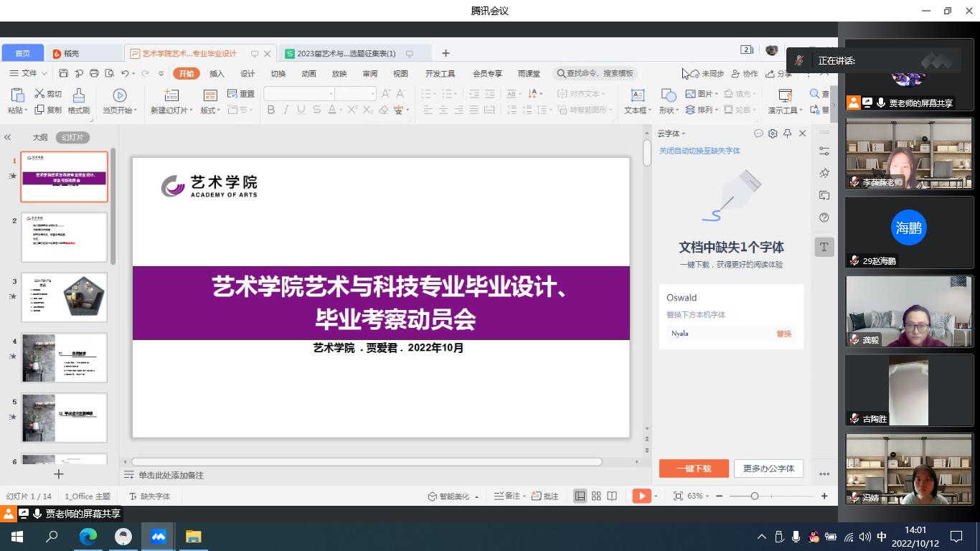Switch to the 动画 ribbon tab
Screen dimensions: 980x551
308,73
